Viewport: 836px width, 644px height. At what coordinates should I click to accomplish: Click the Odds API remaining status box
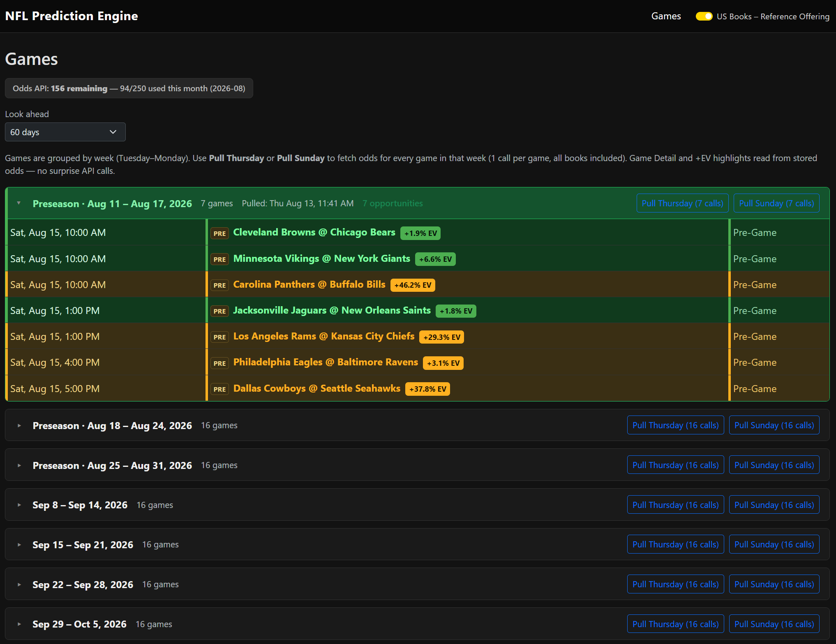click(129, 88)
